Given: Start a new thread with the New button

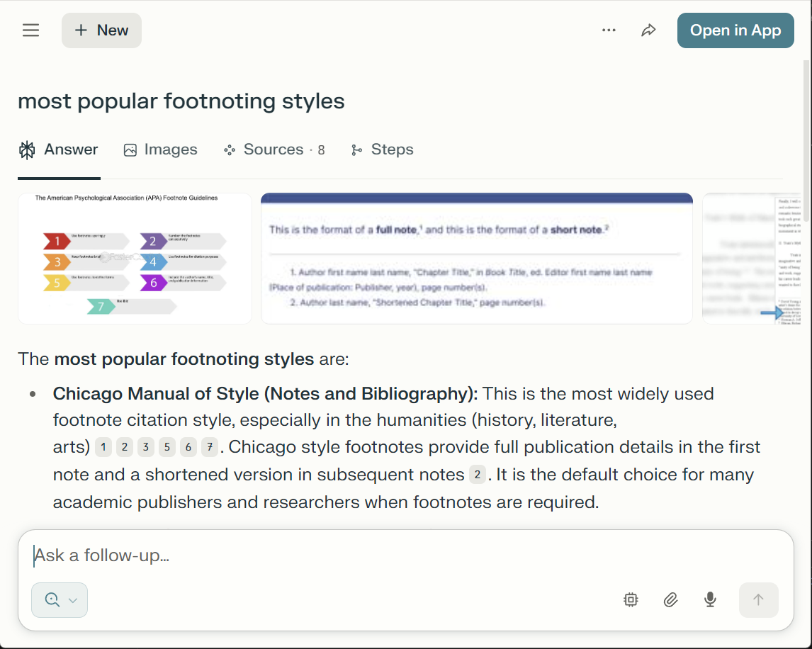Looking at the screenshot, I should tap(101, 30).
